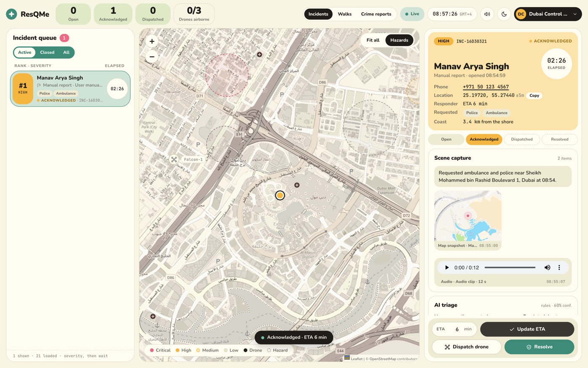This screenshot has width=588, height=368.
Task: Open the Incidents tab
Action: click(318, 14)
